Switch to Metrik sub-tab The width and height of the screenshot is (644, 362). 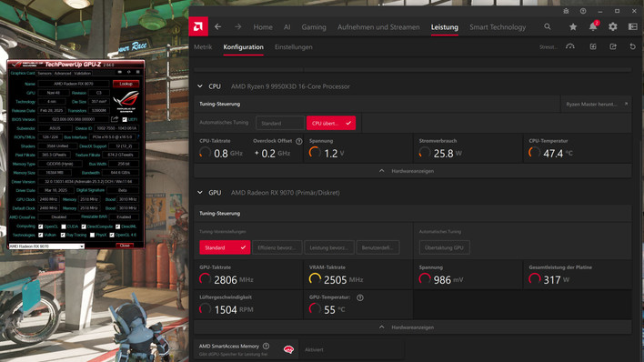click(203, 47)
